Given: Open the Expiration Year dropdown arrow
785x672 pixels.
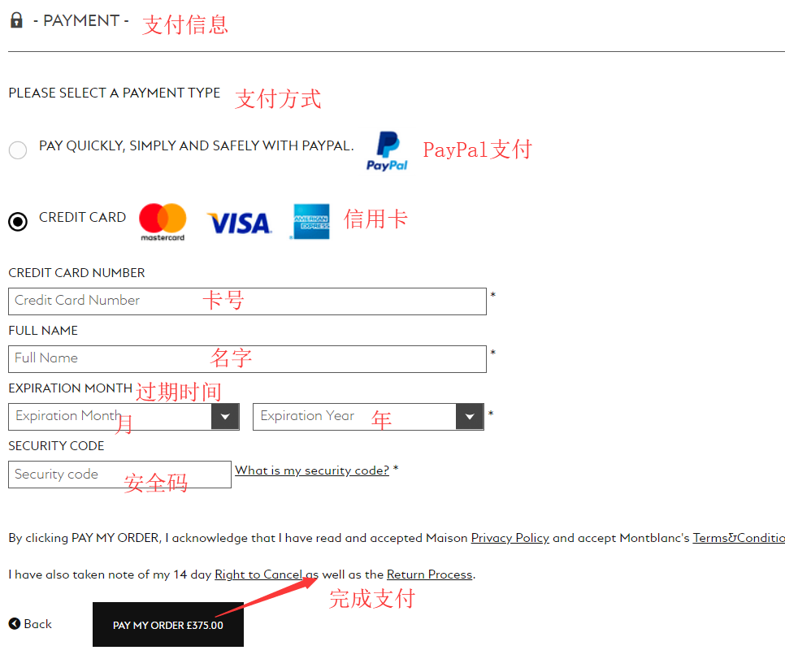Looking at the screenshot, I should coord(470,417).
